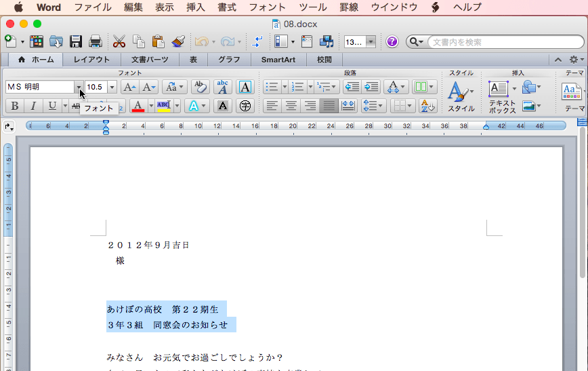Click the Clear Formatting eraser icon
This screenshot has width=588, height=371.
click(201, 87)
